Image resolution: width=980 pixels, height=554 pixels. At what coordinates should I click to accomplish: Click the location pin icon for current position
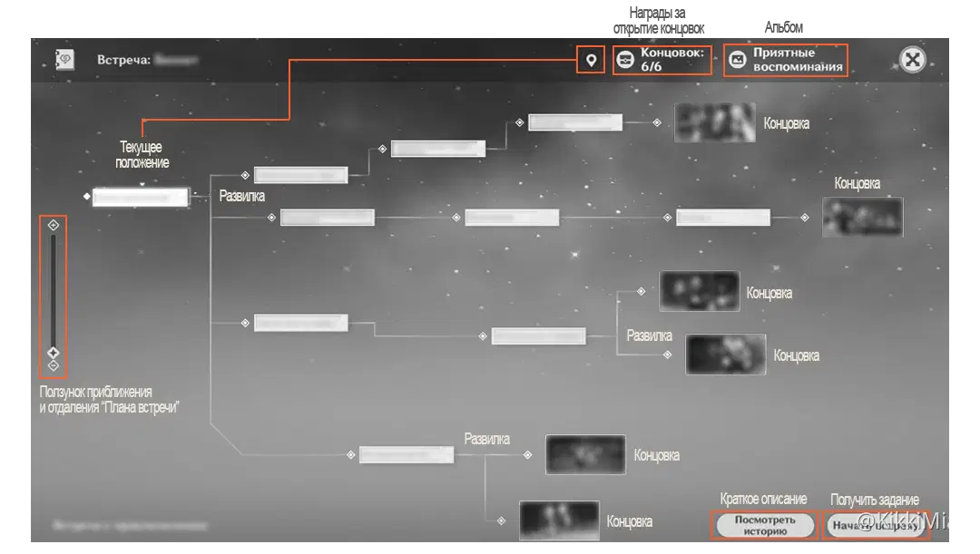tap(591, 60)
